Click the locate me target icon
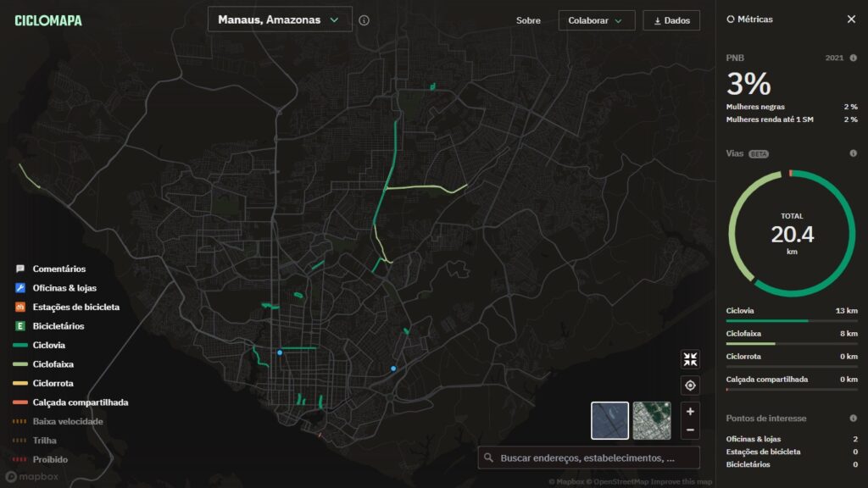The width and height of the screenshot is (868, 488). click(x=690, y=385)
